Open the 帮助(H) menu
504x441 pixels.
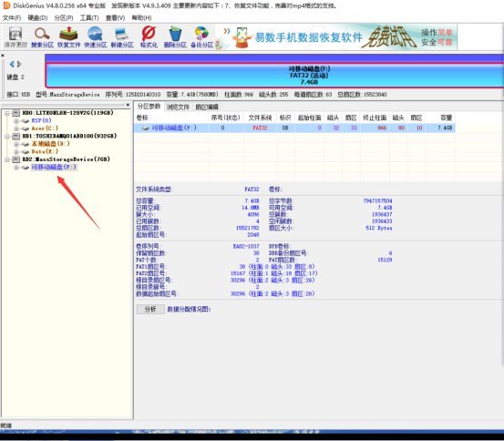pos(141,18)
